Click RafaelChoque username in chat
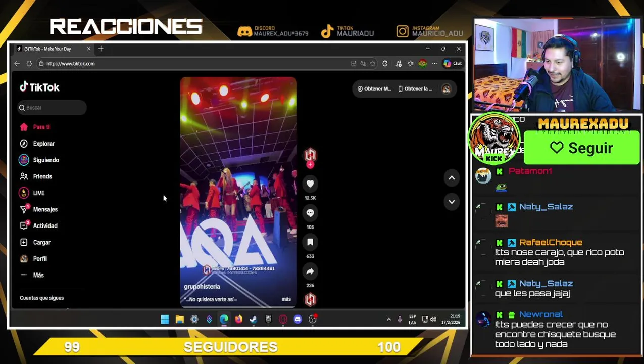This screenshot has height=364, width=644. 550,243
